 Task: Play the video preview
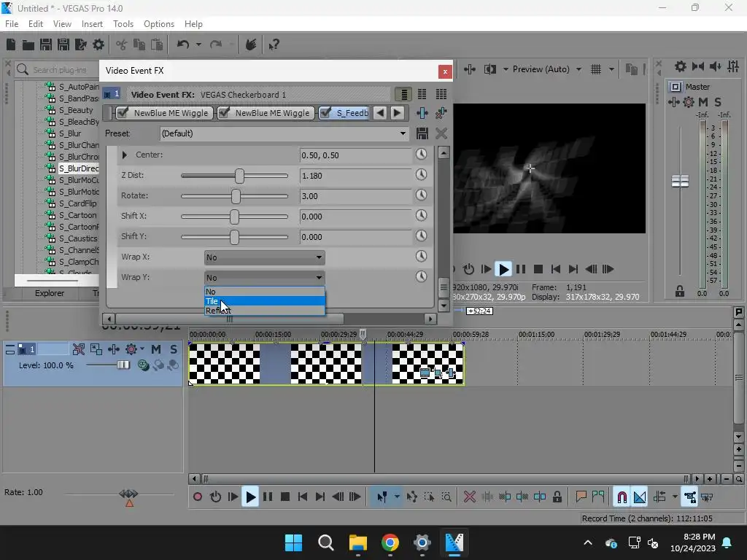pyautogui.click(x=503, y=270)
